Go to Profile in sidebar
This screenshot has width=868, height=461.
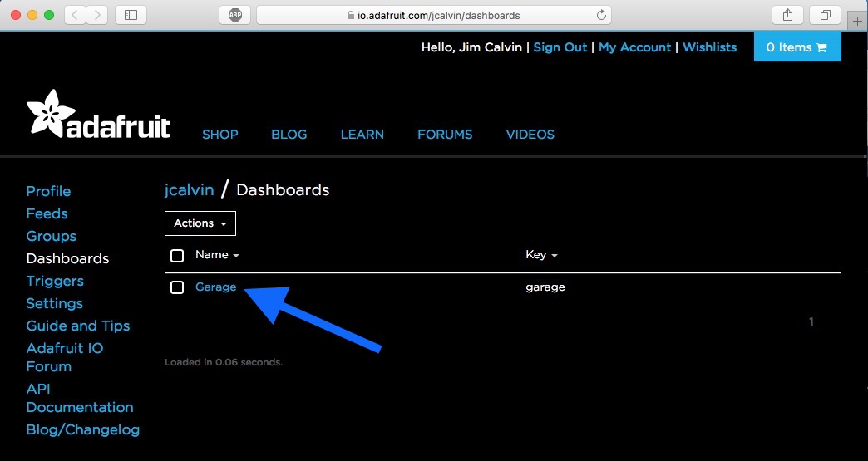tap(49, 191)
